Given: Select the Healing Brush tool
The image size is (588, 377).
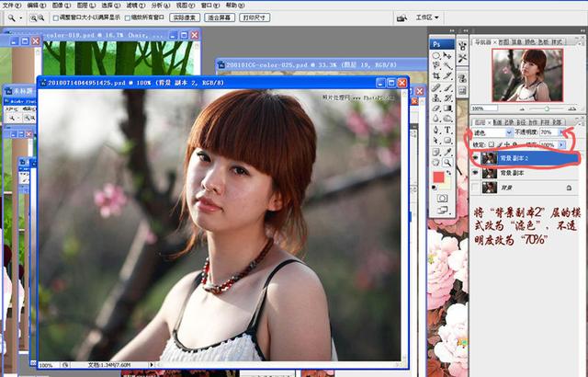Looking at the screenshot, I should coord(436,88).
